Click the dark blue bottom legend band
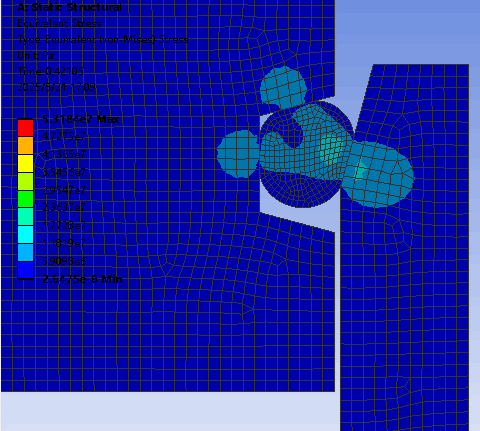This screenshot has width=480, height=431. point(25,270)
